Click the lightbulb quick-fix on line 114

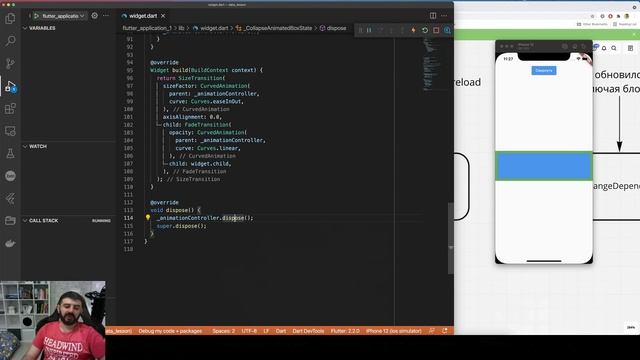click(x=148, y=218)
